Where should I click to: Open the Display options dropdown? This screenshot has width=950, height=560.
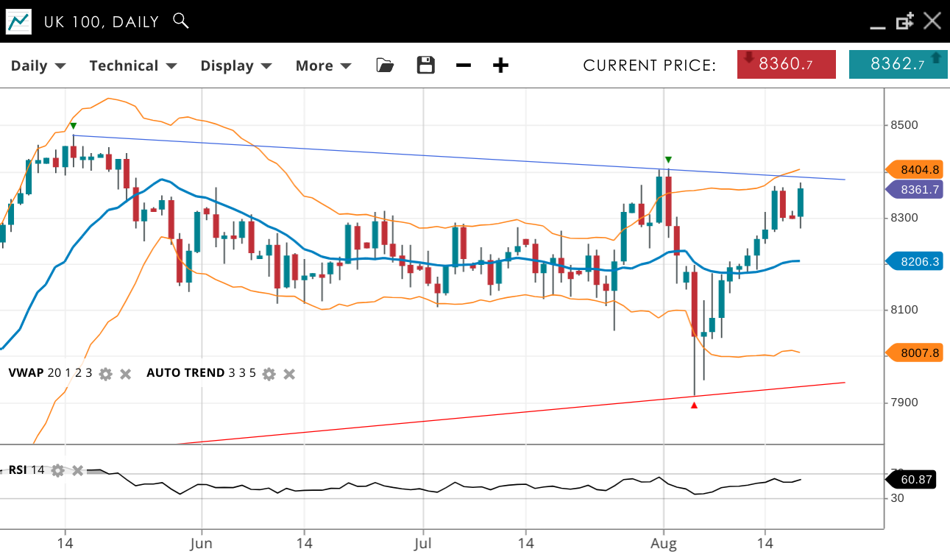click(x=235, y=65)
